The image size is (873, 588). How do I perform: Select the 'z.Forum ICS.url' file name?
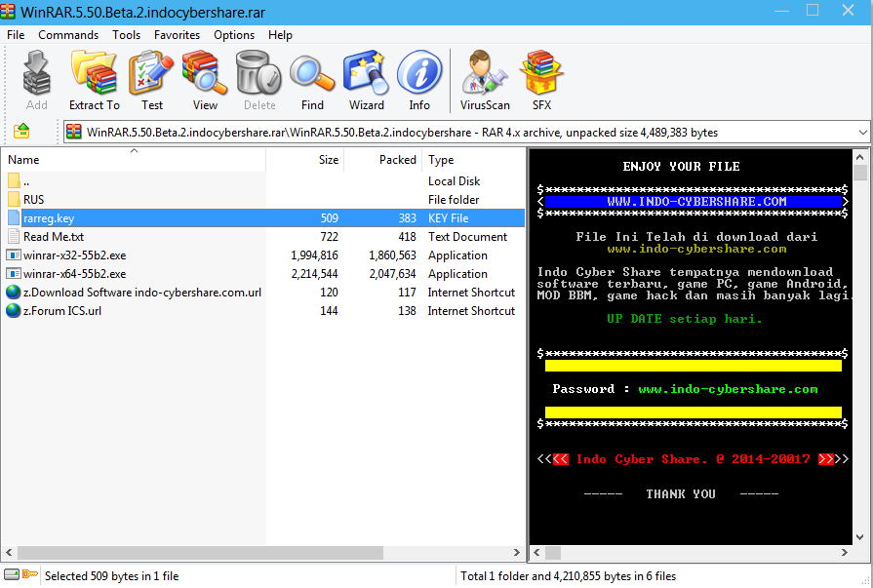(x=62, y=311)
